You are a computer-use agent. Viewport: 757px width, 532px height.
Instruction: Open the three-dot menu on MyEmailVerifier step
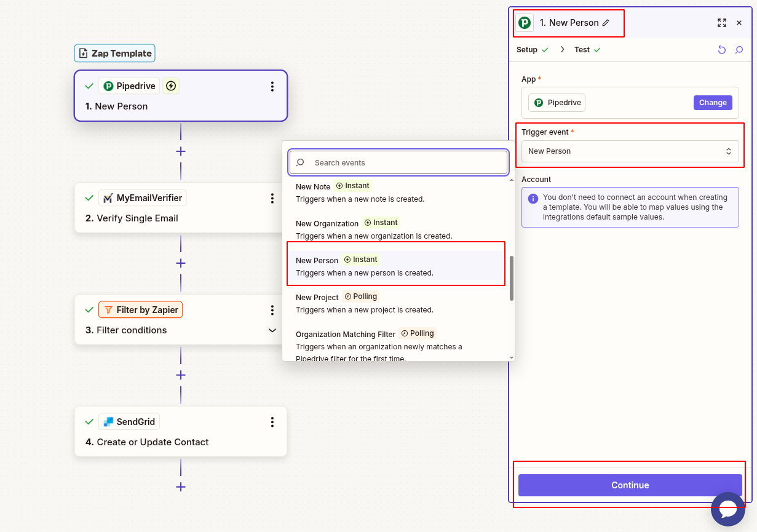(272, 198)
